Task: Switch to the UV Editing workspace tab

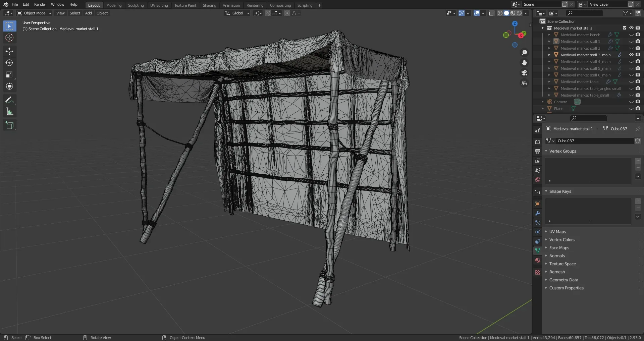Action: click(x=159, y=5)
